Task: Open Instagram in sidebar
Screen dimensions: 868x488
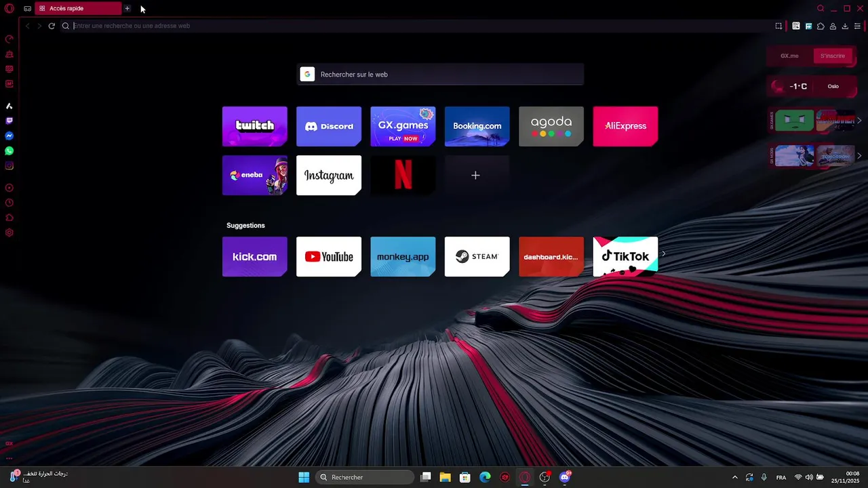Action: point(9,166)
